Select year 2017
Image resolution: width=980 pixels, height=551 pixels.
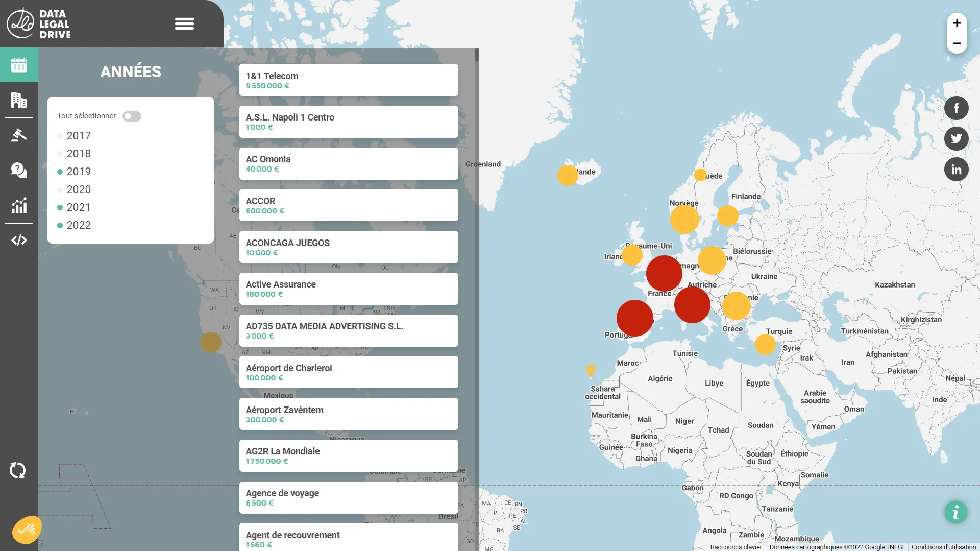pyautogui.click(x=74, y=136)
